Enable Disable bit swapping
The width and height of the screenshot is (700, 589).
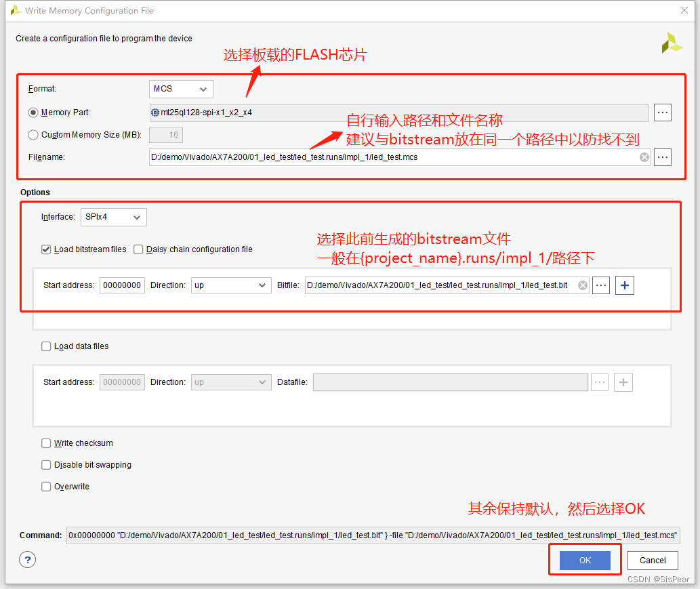(45, 464)
